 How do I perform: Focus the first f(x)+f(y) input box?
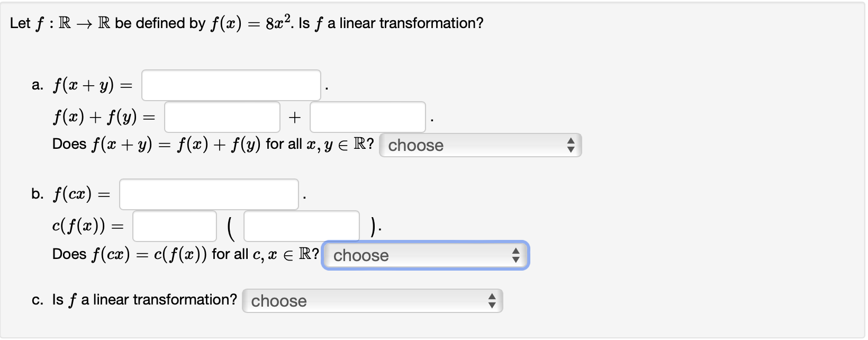[222, 117]
